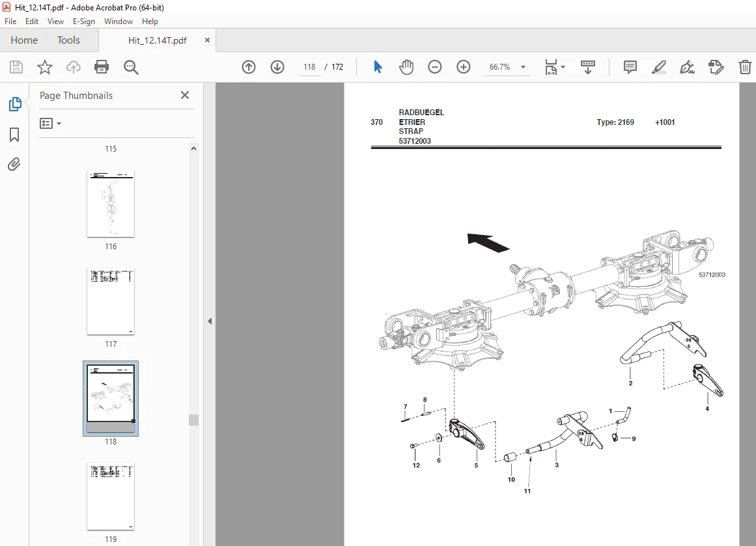Image resolution: width=756 pixels, height=546 pixels.
Task: Add a sticky note comment
Action: 630,67
